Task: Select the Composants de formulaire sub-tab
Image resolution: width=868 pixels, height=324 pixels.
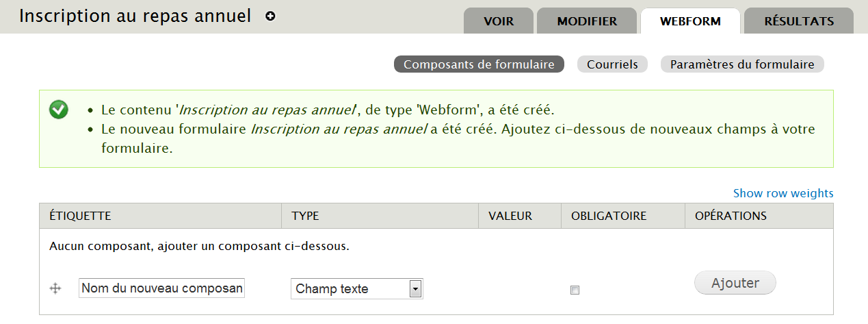Action: [x=479, y=64]
